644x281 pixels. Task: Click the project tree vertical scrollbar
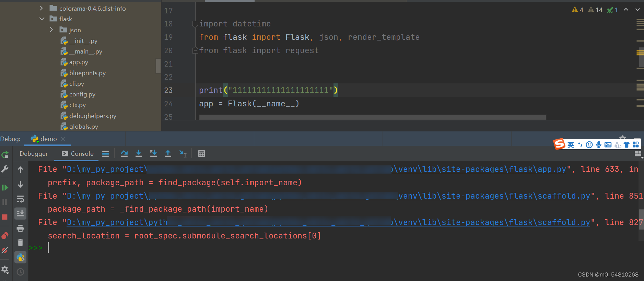tap(158, 66)
